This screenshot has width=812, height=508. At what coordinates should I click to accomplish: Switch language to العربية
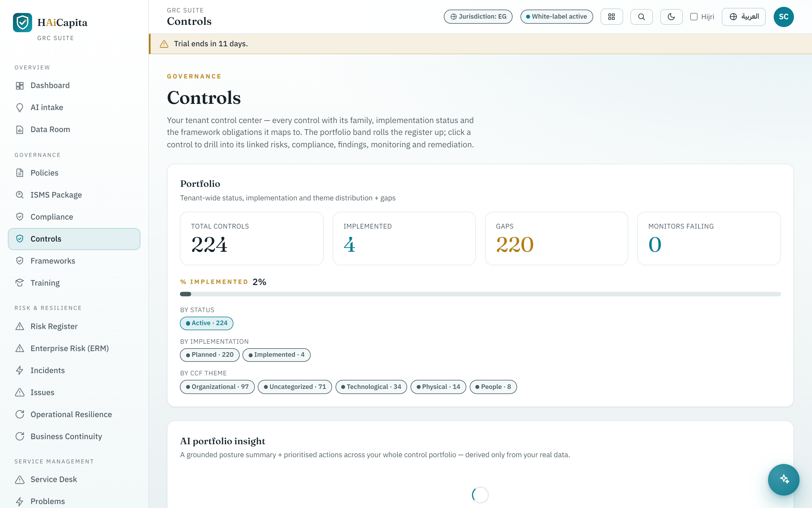click(743, 17)
